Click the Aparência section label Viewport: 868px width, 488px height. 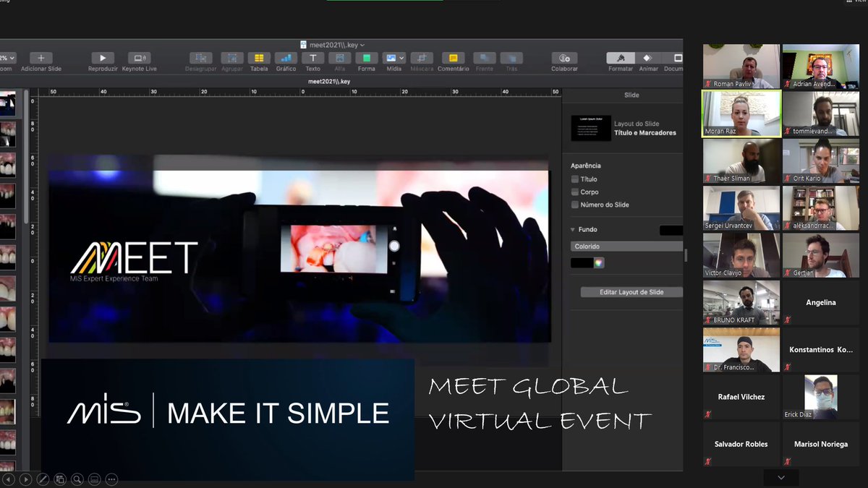(586, 166)
